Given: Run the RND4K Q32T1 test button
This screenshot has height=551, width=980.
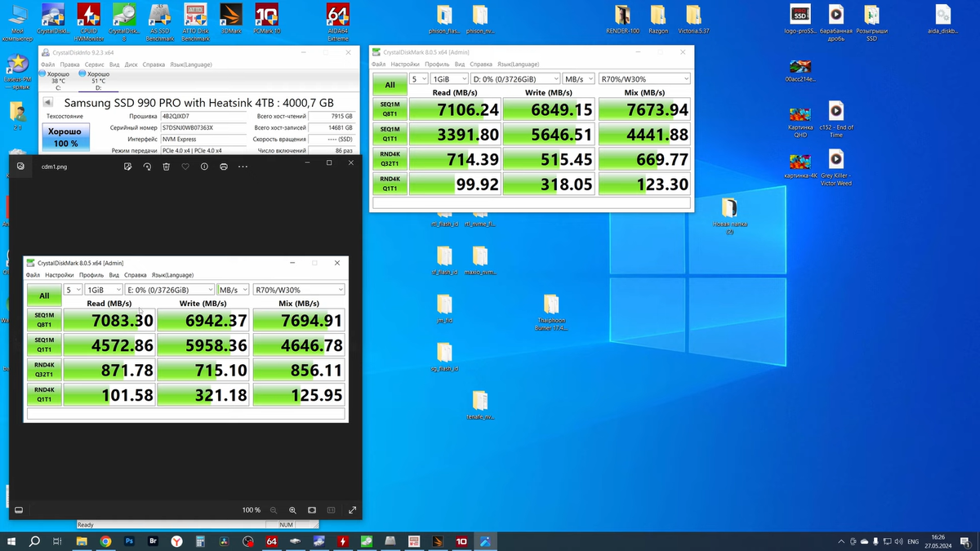Looking at the screenshot, I should [x=390, y=158].
